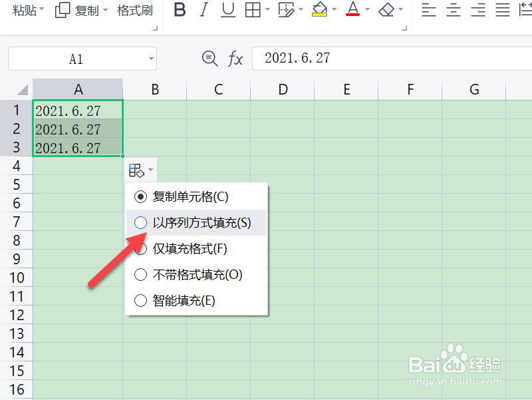Select column A header

point(78,90)
